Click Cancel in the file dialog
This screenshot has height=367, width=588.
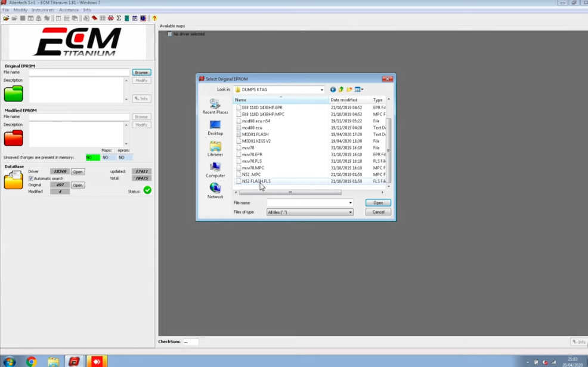click(378, 212)
